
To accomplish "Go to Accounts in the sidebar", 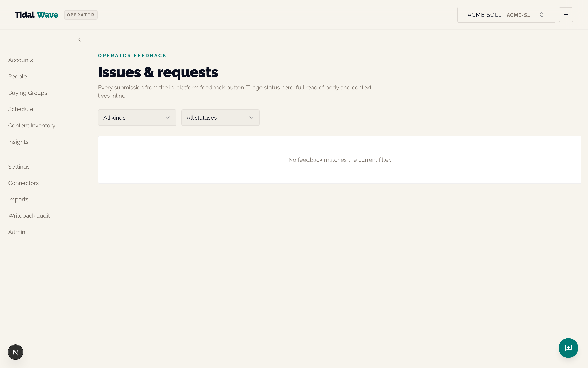I will pos(20,60).
